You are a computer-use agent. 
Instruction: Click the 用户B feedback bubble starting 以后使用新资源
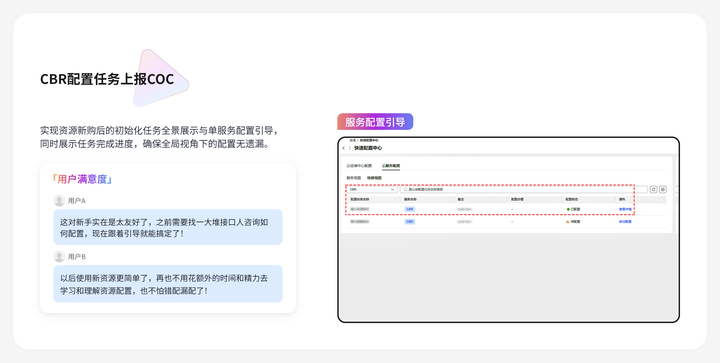168,284
